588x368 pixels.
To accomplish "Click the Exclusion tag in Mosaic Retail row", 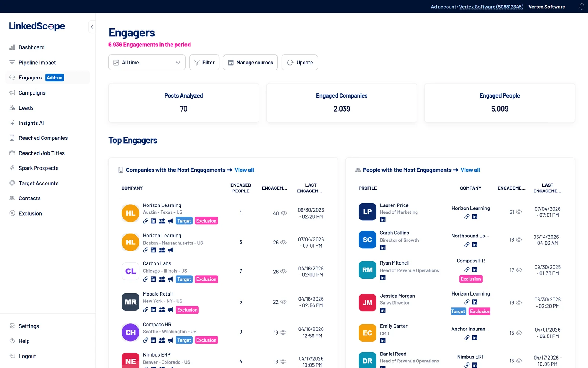I will coord(187,310).
